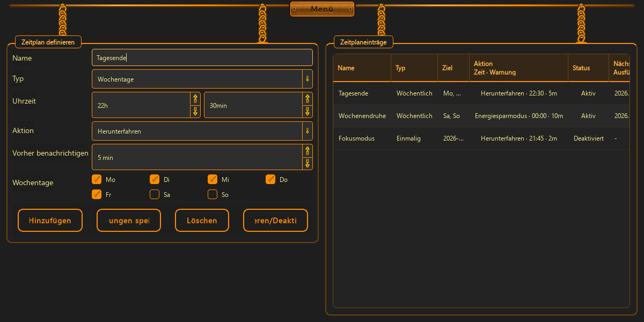Uncheck the Mi weekday checkbox
This screenshot has width=644, height=322.
(x=213, y=179)
